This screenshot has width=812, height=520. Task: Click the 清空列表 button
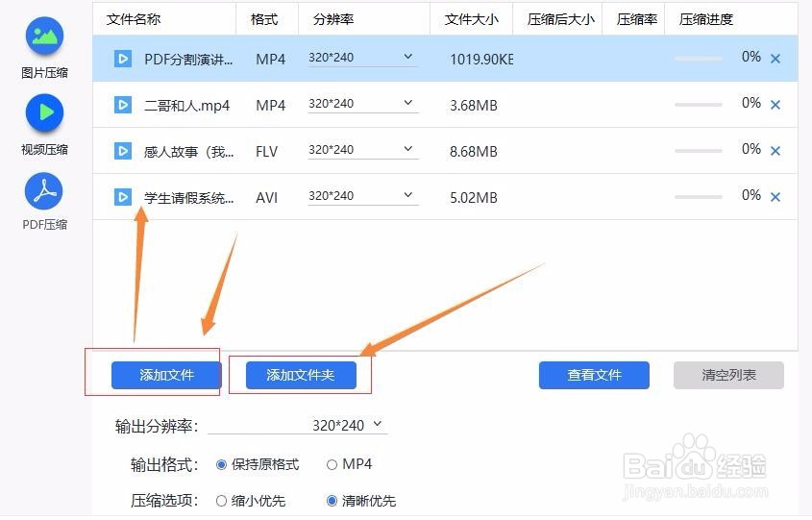(728, 375)
